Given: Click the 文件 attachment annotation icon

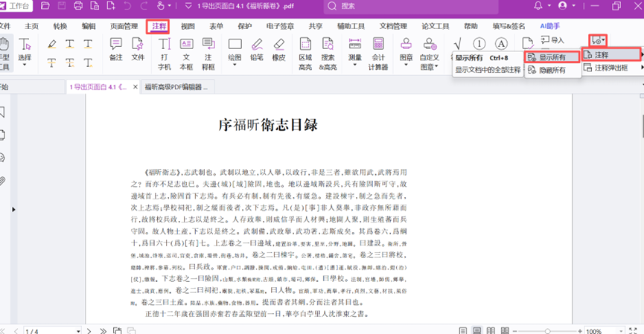Looking at the screenshot, I should tap(138, 49).
